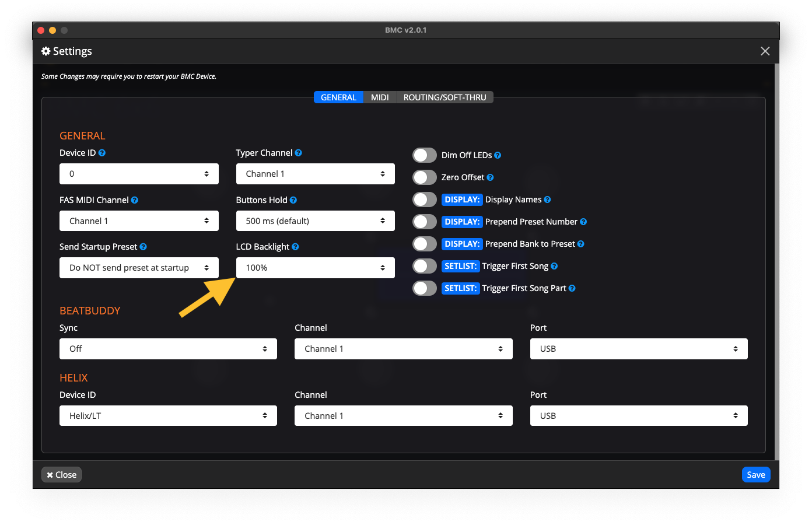This screenshot has height=532, width=812.
Task: Open the BeatBuddy Port dropdown
Action: pyautogui.click(x=639, y=349)
